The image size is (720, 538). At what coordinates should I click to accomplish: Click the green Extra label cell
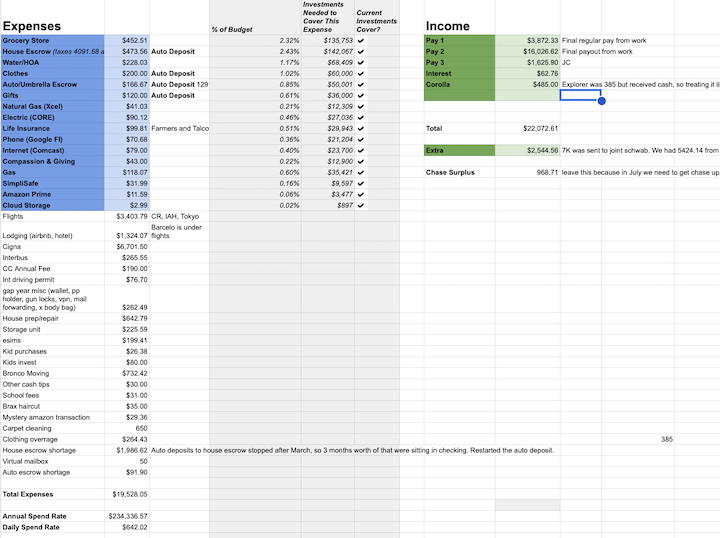(x=460, y=151)
